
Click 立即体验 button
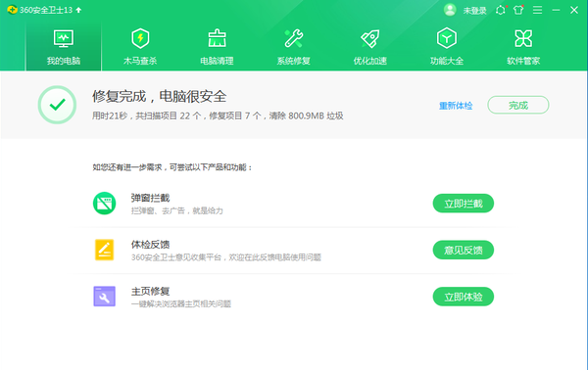click(464, 297)
